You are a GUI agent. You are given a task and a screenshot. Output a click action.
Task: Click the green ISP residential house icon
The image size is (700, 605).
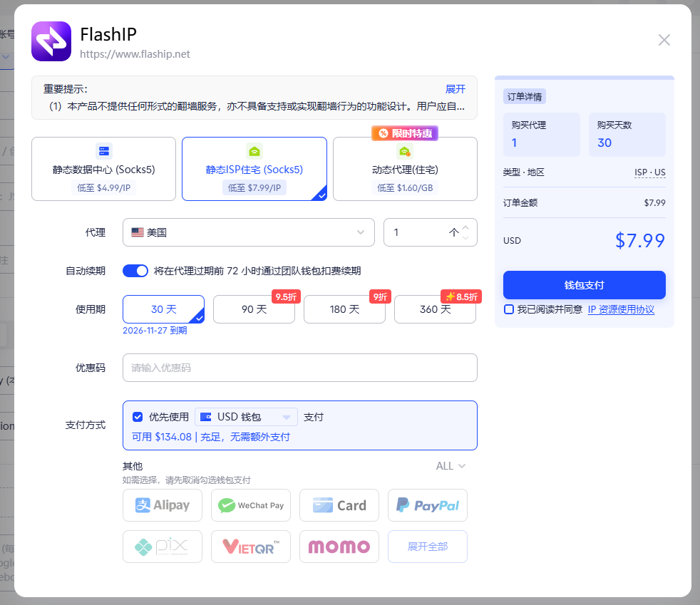point(254,151)
